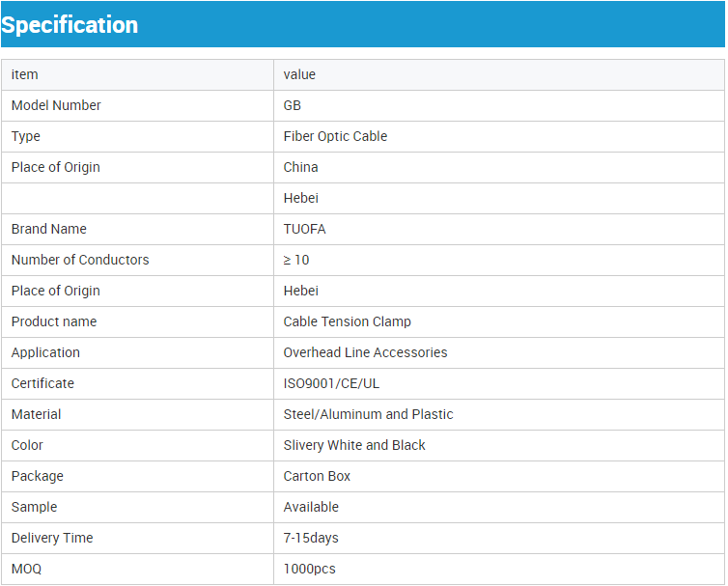Click the "value" column header
The image size is (728, 586).
pos(299,74)
